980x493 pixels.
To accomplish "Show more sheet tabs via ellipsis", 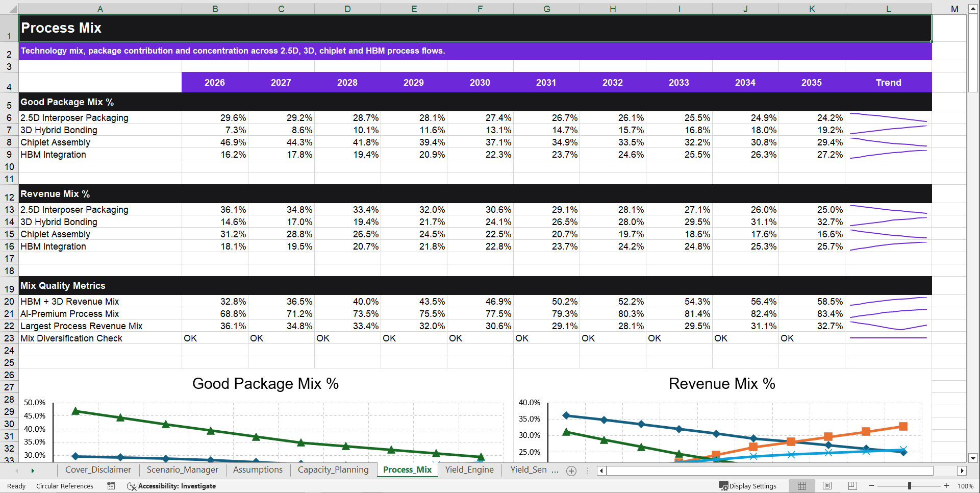I will click(x=555, y=470).
